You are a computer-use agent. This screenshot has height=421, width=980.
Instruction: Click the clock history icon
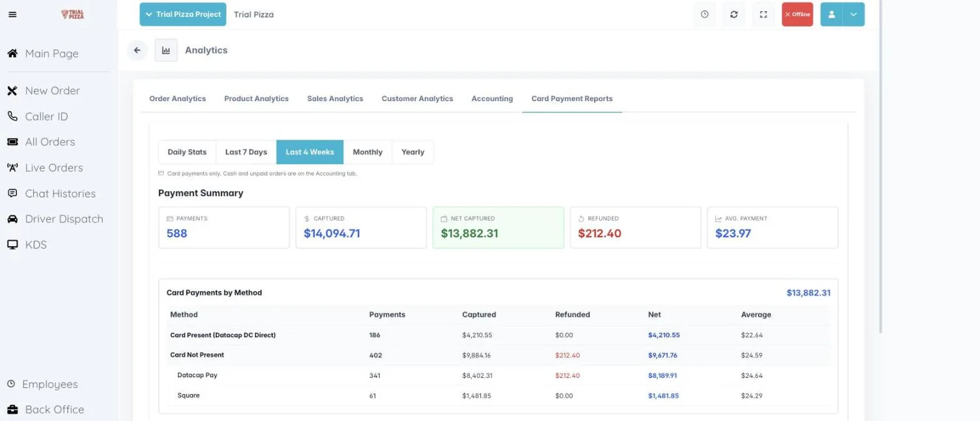pyautogui.click(x=704, y=14)
